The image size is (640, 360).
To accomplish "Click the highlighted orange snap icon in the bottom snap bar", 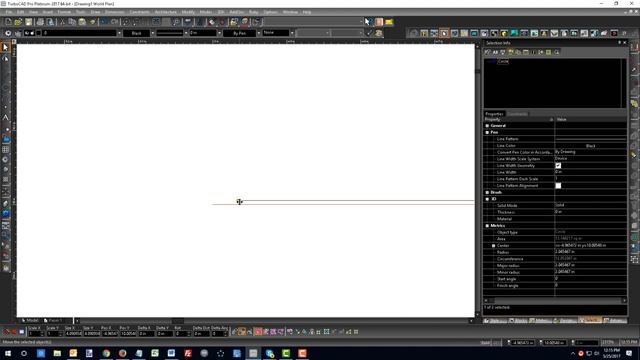I will 242,332.
